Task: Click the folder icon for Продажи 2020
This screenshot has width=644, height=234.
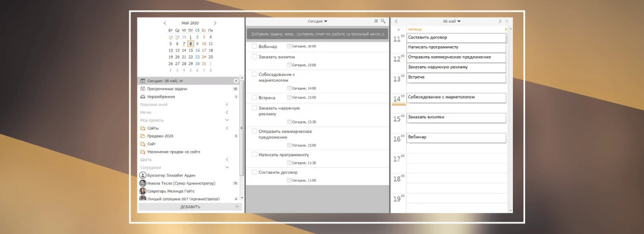Action: [x=142, y=136]
